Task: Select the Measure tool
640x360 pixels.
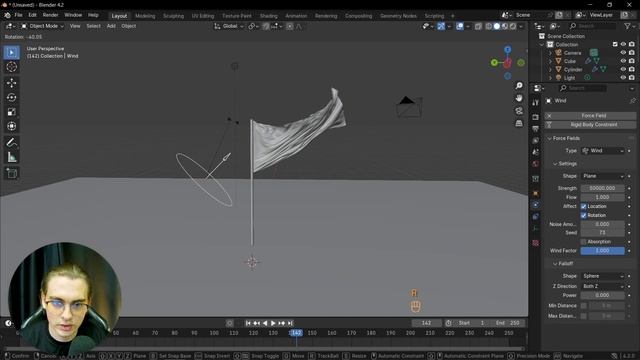Action: [11, 157]
